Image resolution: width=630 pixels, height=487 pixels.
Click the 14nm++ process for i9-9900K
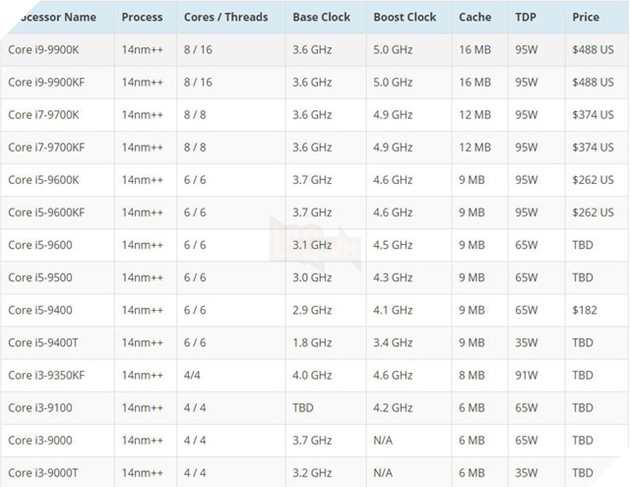[142, 49]
